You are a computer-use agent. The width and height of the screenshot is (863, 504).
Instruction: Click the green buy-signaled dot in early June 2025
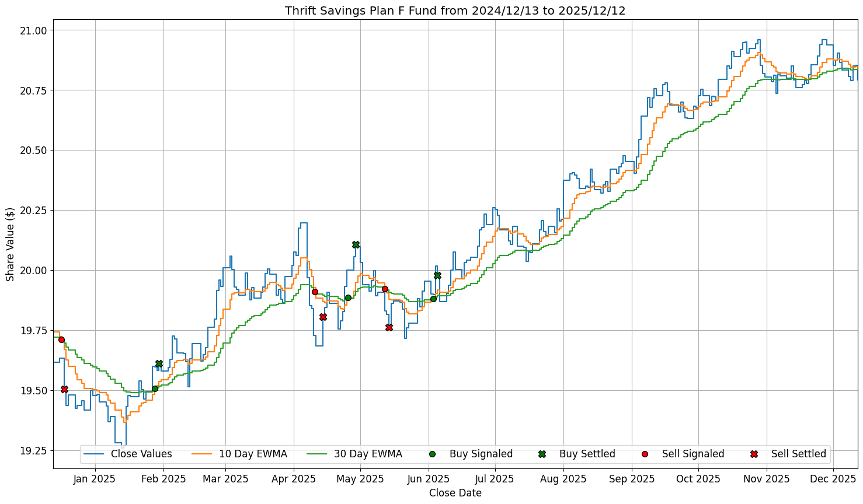pyautogui.click(x=433, y=299)
